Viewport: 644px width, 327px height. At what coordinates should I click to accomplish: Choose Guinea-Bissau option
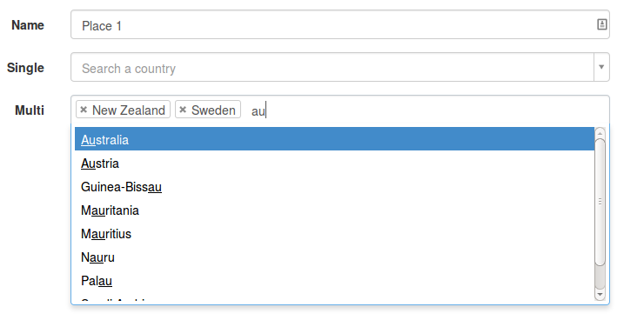334,187
